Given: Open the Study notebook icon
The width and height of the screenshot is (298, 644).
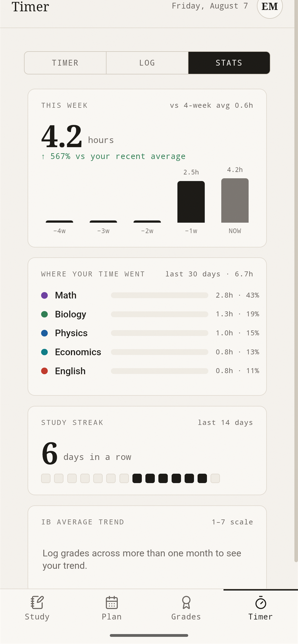Looking at the screenshot, I should [x=37, y=602].
